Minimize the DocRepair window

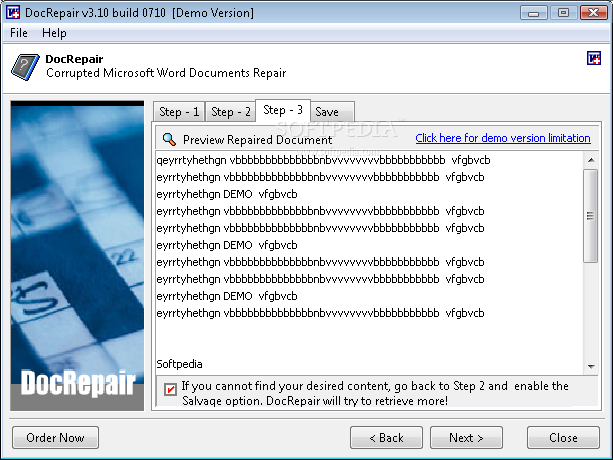coord(534,13)
